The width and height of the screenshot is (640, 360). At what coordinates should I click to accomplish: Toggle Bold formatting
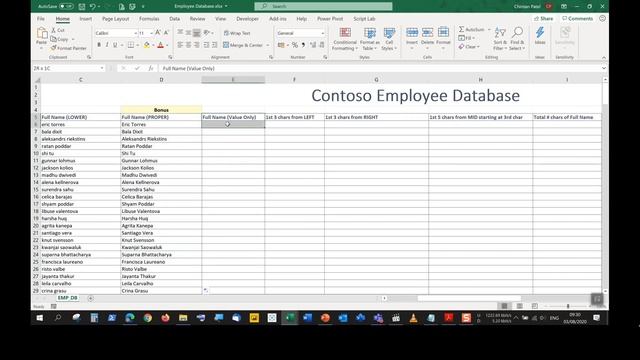pos(99,45)
